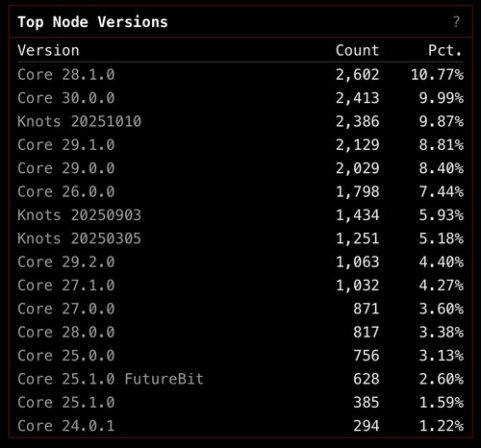
Task: Click the percentage 10.77%
Action: tap(437, 75)
